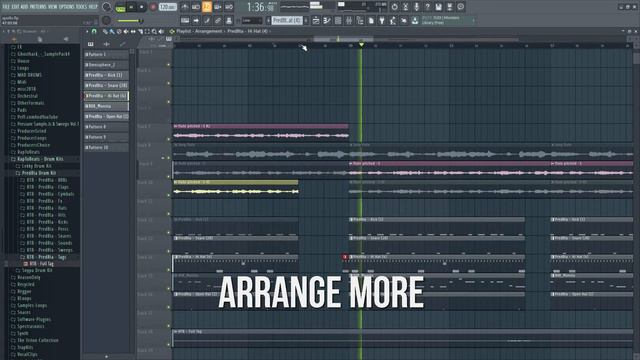Select '808_Monsta' pattern in picker
This screenshot has width=640, height=360.
click(x=106, y=106)
